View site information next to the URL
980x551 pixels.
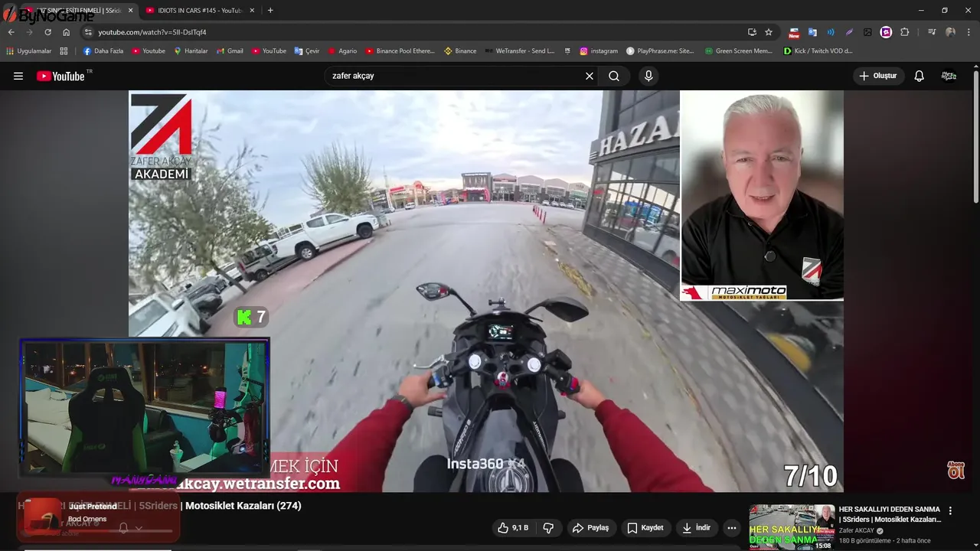coord(88,32)
